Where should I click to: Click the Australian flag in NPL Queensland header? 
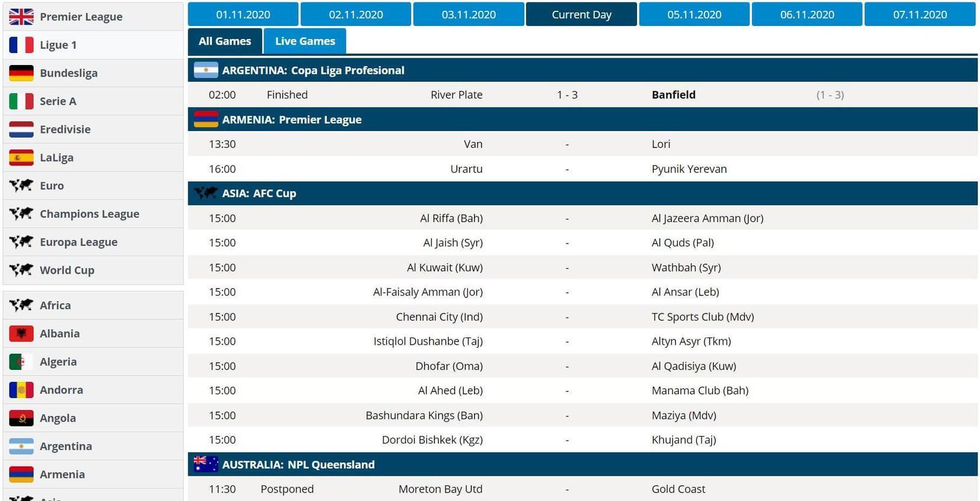coord(206,464)
